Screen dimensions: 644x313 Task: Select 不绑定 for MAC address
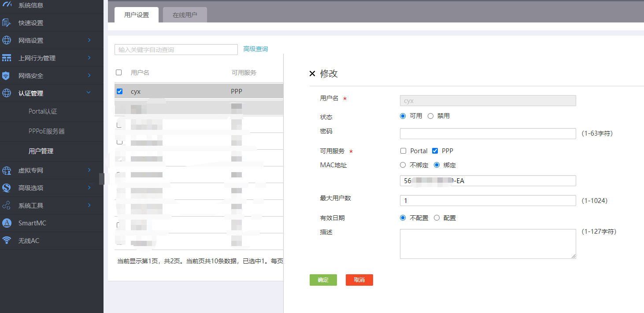point(403,165)
